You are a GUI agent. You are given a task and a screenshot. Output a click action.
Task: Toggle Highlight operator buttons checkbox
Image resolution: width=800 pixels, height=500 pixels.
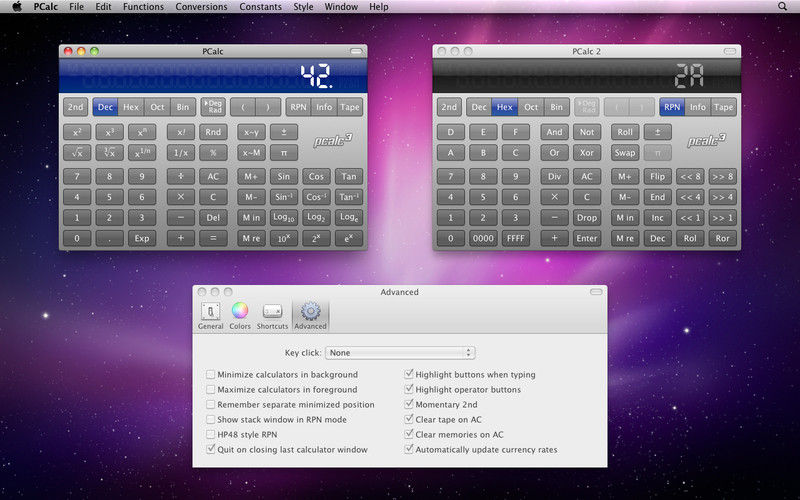pos(408,389)
